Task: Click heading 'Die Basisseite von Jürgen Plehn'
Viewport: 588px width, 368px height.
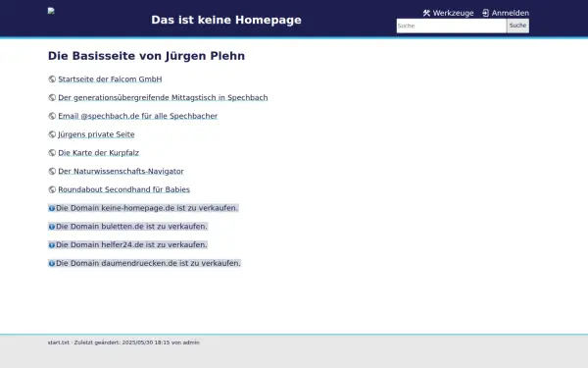Action: (146, 56)
